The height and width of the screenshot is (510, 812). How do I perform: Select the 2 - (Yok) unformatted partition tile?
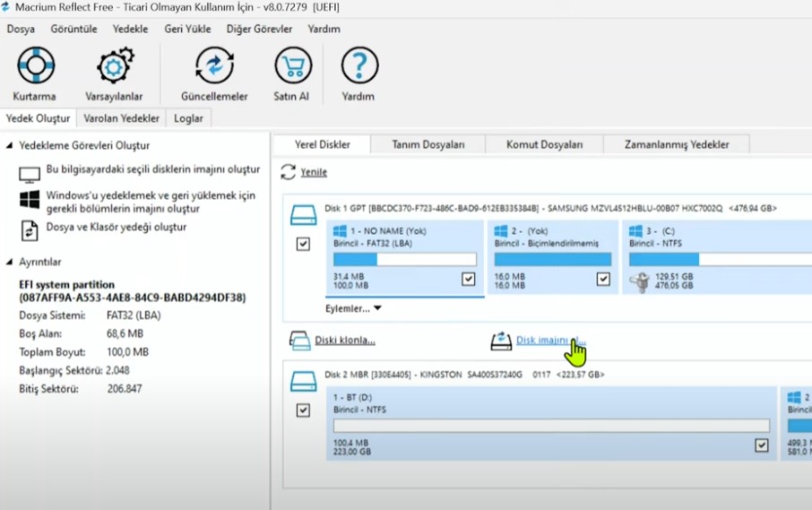coord(553,257)
